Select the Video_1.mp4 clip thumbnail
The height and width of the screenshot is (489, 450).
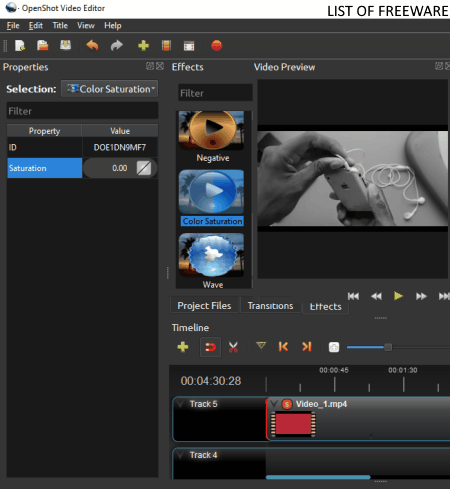[293, 424]
